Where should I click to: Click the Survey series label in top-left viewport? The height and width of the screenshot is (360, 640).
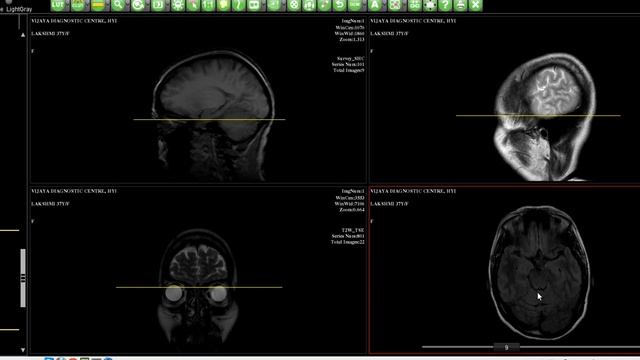pos(351,59)
